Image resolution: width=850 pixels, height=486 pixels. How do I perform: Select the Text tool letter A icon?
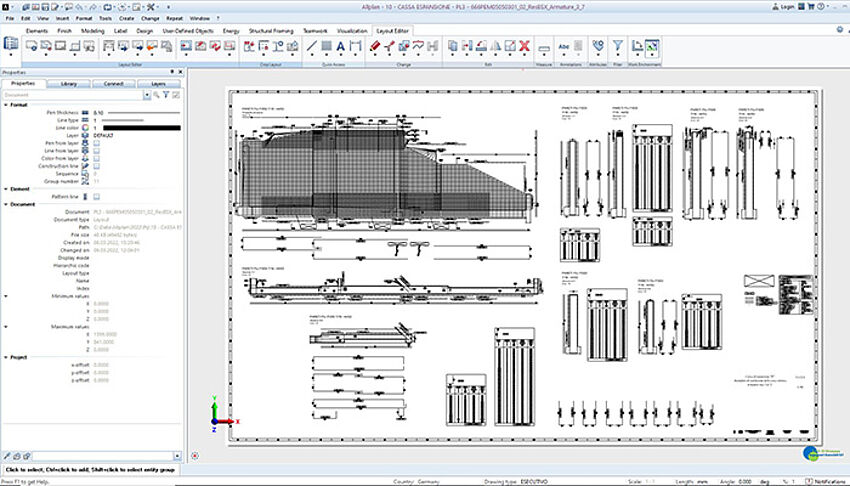click(340, 46)
